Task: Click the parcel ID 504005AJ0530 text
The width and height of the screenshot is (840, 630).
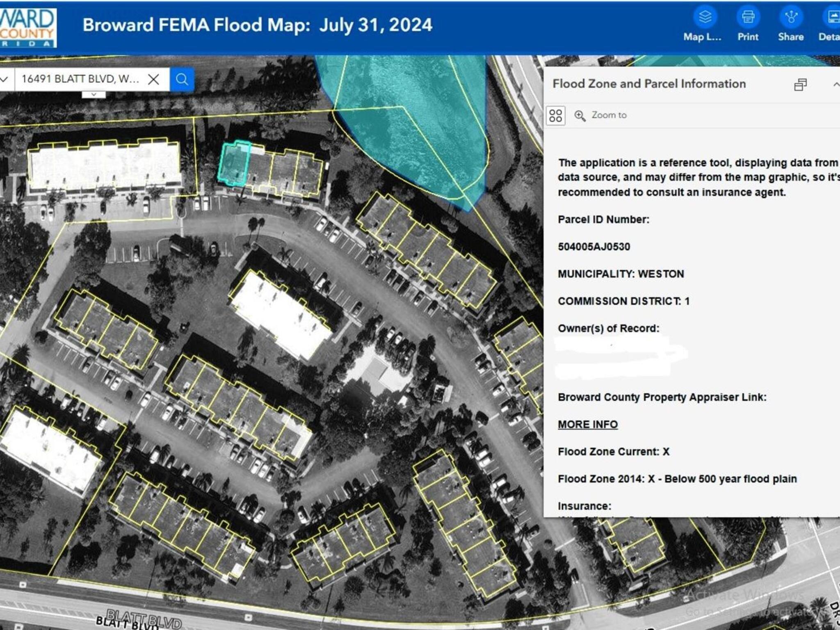Action: (x=593, y=247)
